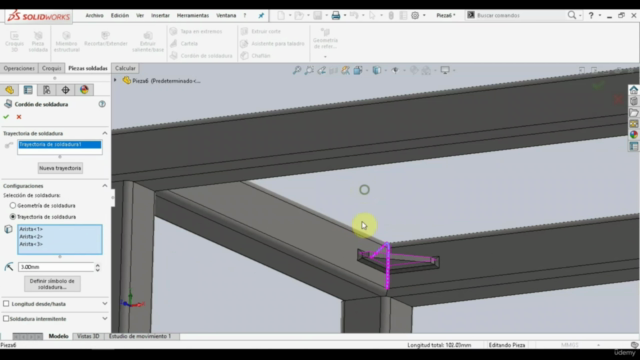Enable Longitud desde/hasta checkbox
The image size is (640, 360).
click(x=6, y=304)
